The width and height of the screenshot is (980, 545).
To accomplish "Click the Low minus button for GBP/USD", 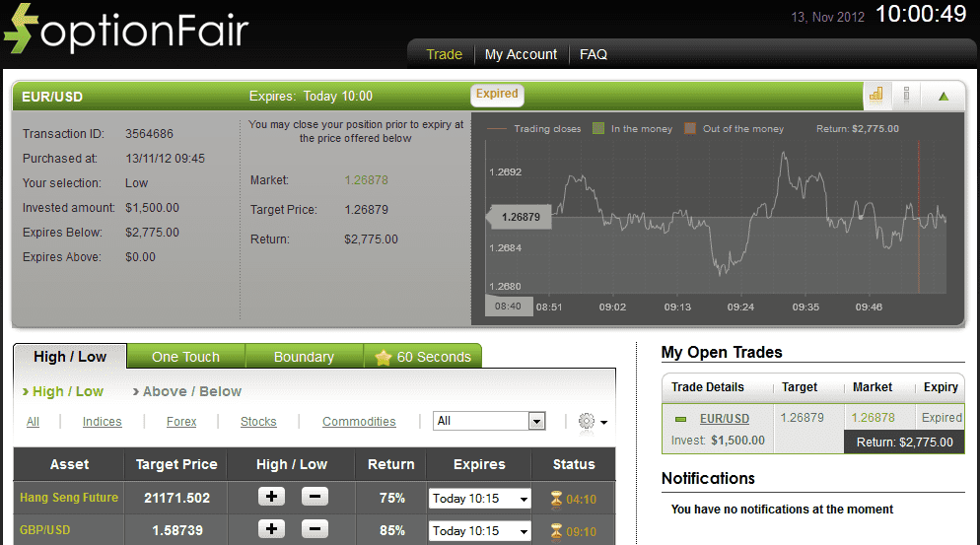I will (314, 529).
